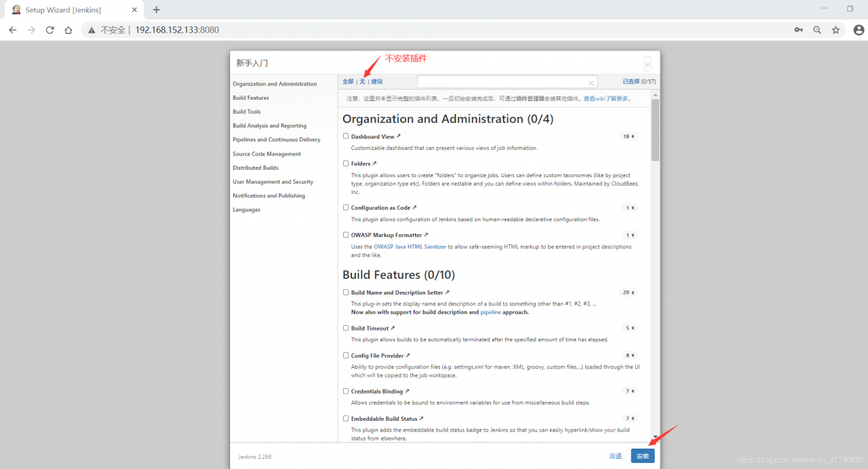Open Embeddable Build Status link icon
Viewport: 868px width, 469px height.
(x=421, y=419)
